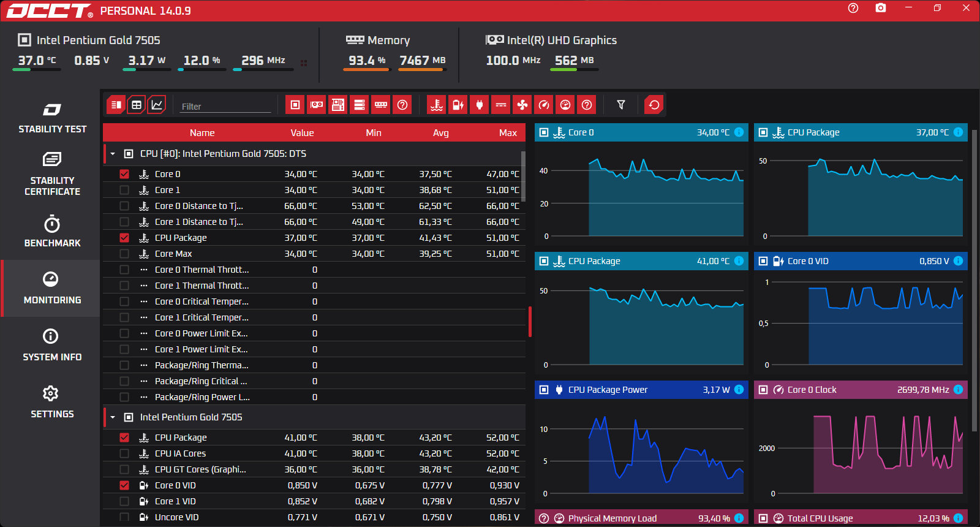Click the Core 1 Power Limit Ex... row
980x527 pixels.
[x=314, y=349]
